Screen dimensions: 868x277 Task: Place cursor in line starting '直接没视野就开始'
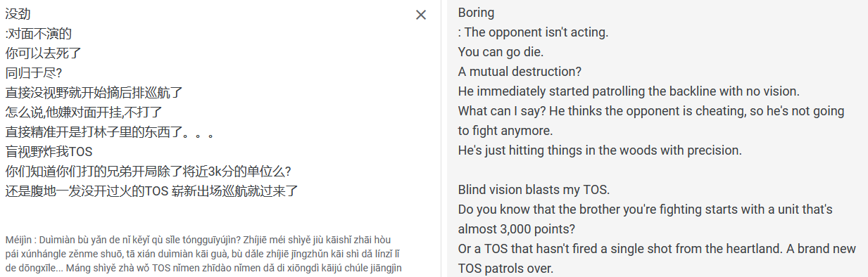94,92
